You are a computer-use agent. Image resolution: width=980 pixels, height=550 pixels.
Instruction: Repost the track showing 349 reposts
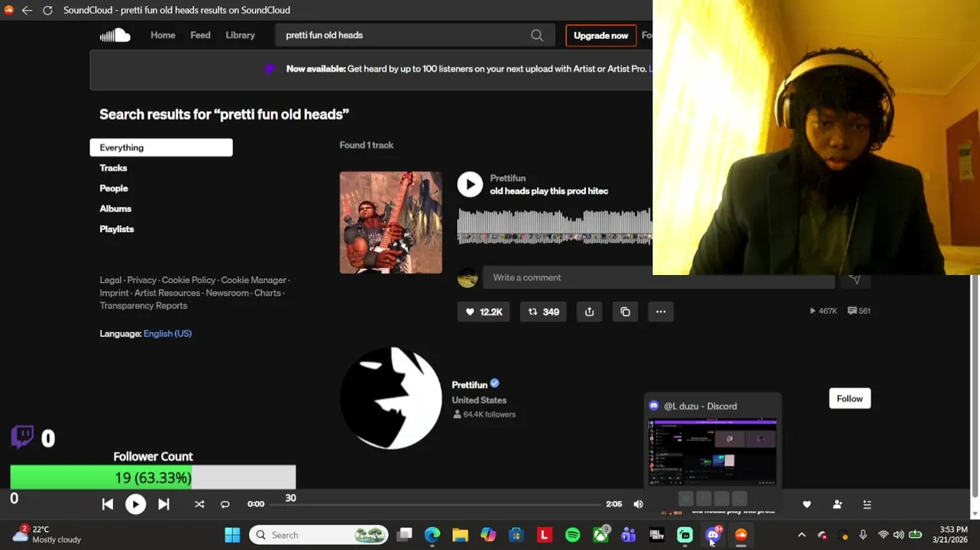click(x=544, y=312)
